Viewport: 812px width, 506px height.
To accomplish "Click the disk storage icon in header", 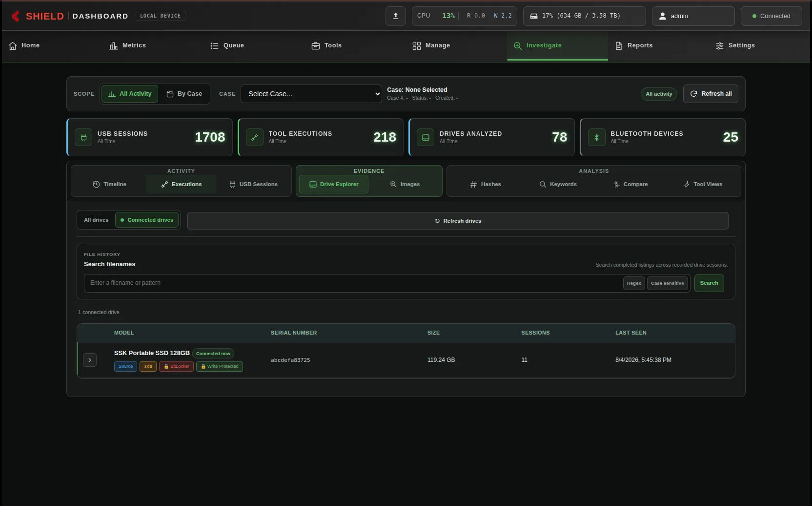I will pyautogui.click(x=534, y=16).
